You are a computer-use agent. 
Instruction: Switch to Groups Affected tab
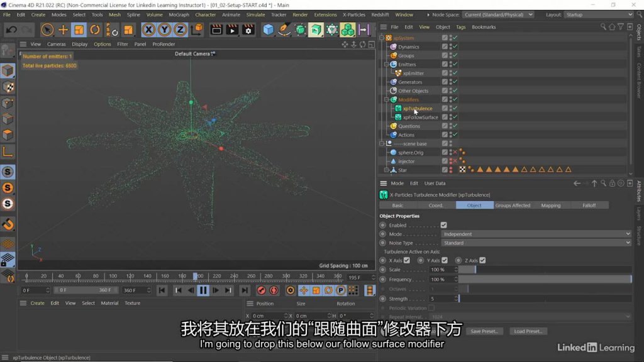point(513,206)
